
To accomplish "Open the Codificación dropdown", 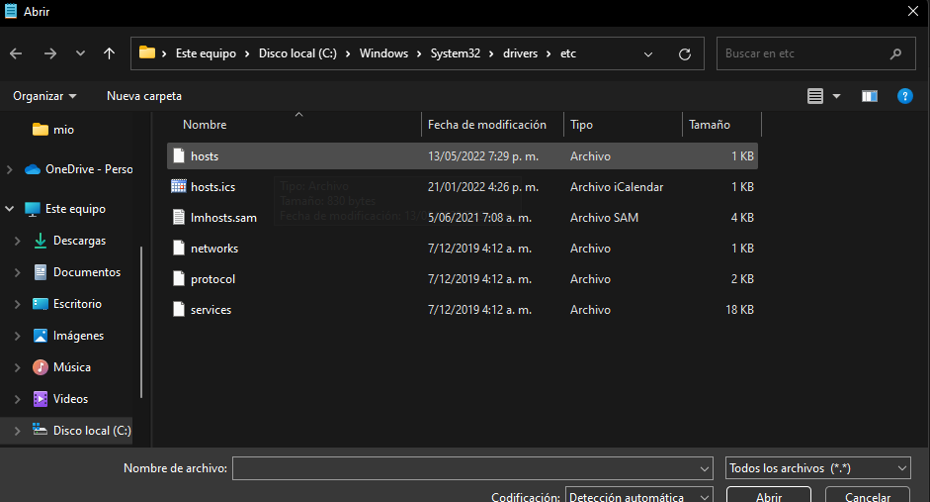I will (x=639, y=495).
